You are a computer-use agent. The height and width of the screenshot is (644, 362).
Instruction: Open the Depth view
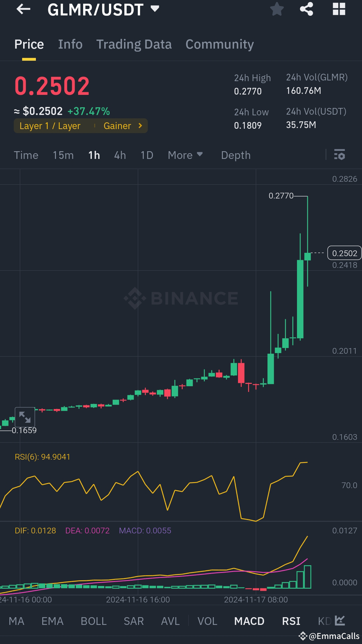pyautogui.click(x=235, y=155)
